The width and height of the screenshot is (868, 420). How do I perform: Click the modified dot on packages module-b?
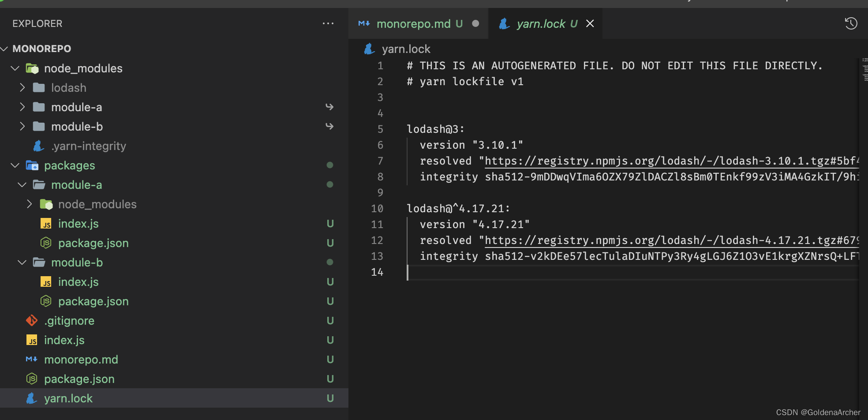329,262
